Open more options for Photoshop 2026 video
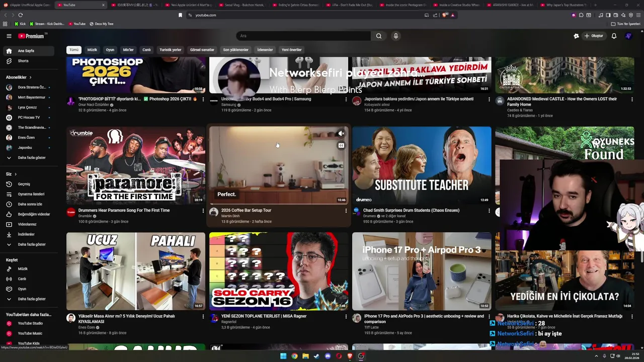Screen dimensions: 644x362 (203, 100)
